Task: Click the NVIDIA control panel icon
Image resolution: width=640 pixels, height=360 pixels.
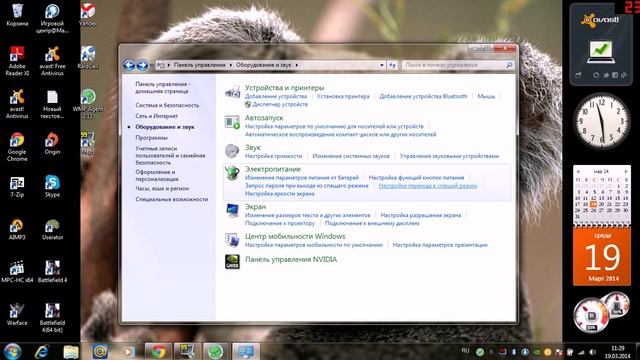Action: 232,261
